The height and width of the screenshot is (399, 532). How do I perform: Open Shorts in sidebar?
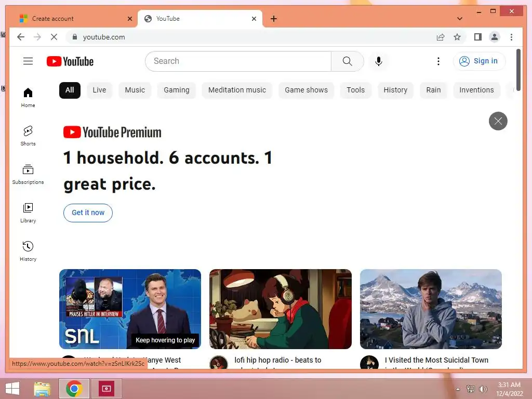point(28,136)
